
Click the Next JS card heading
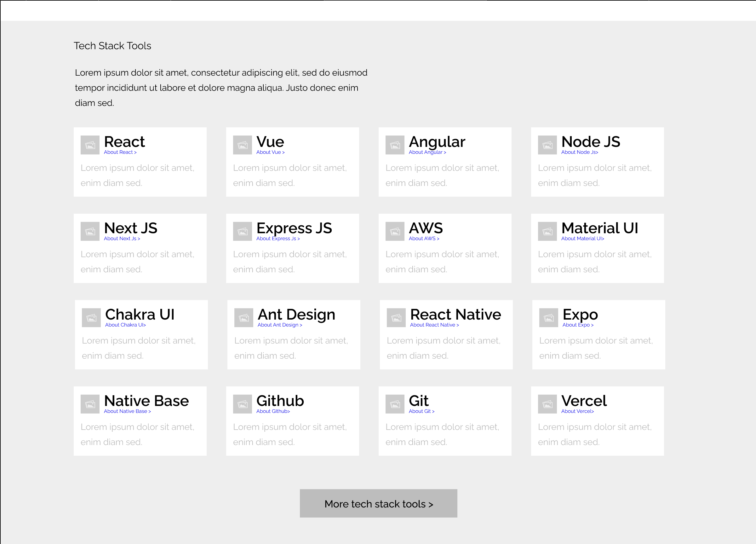130,228
